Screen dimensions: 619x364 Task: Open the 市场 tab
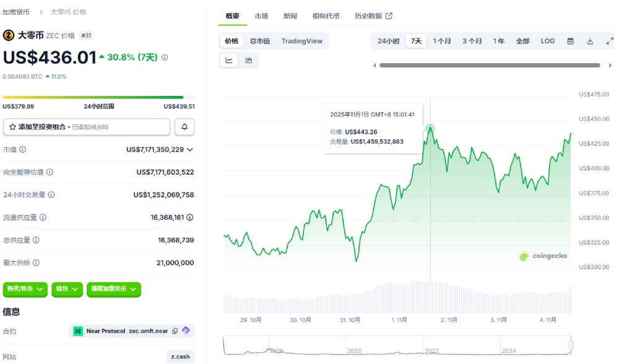[x=261, y=15]
